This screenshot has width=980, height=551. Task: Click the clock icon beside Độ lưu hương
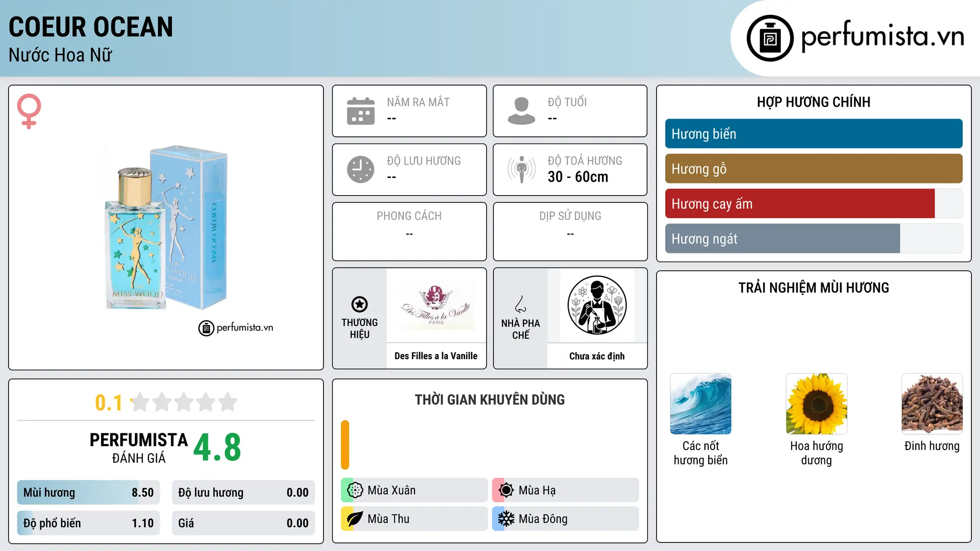click(361, 169)
